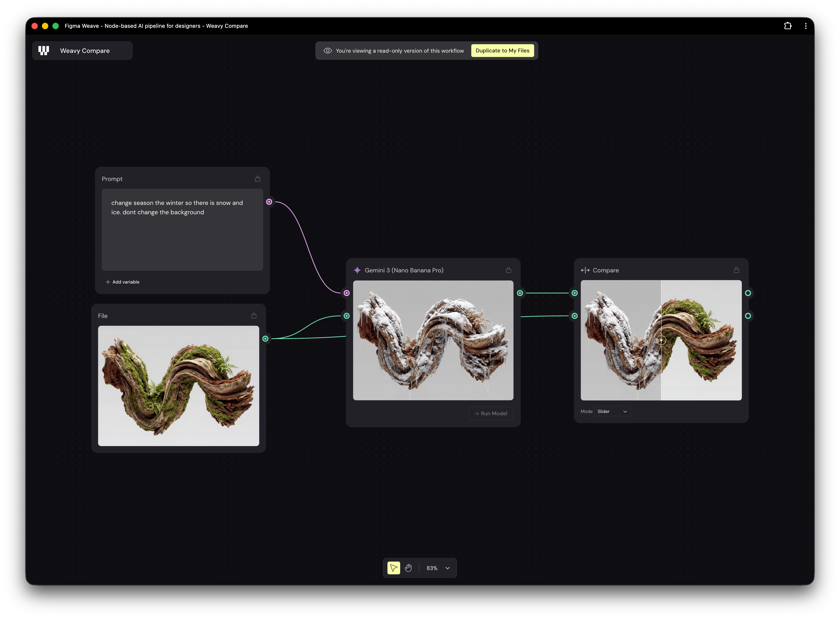Click the eye icon in the read-only banner
The width and height of the screenshot is (840, 619).
pos(328,50)
